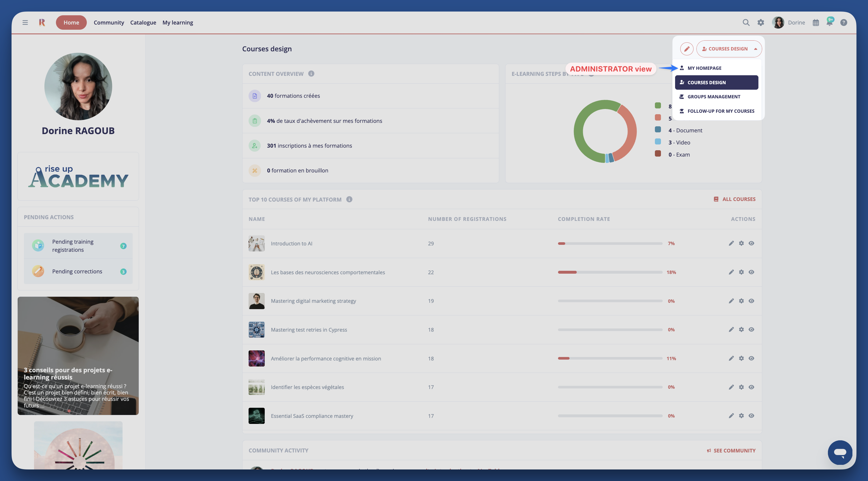Open Top 10 Courses info tooltip

pos(349,199)
